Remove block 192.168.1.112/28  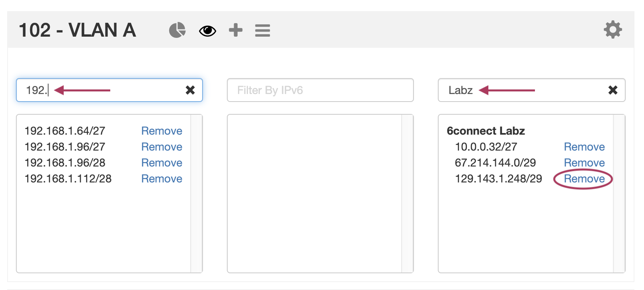click(x=162, y=179)
